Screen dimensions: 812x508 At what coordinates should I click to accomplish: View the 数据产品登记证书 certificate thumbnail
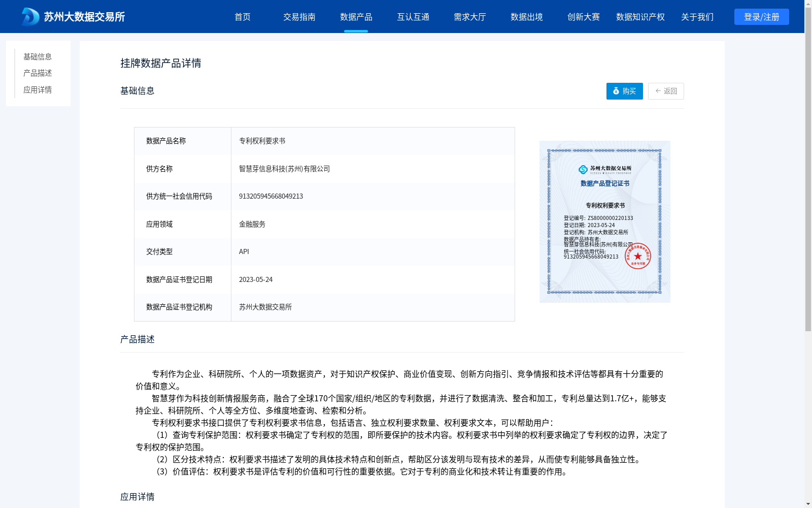pyautogui.click(x=604, y=221)
